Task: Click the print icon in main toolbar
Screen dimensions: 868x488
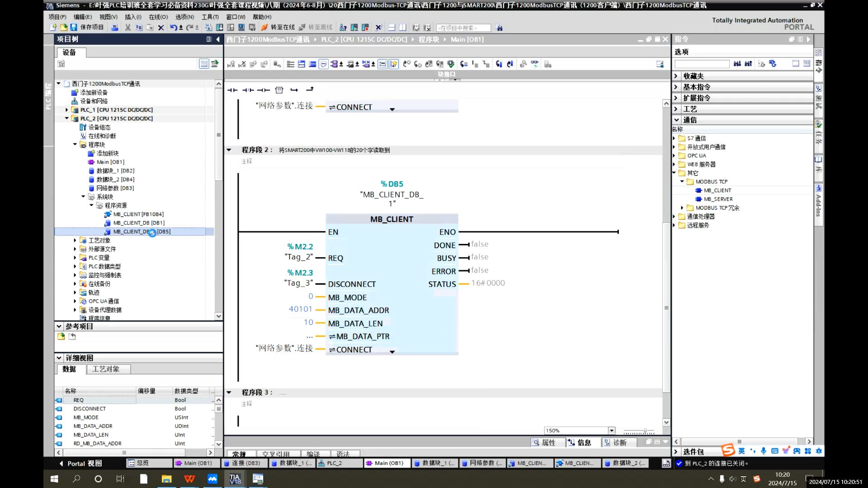Action: (x=115, y=28)
